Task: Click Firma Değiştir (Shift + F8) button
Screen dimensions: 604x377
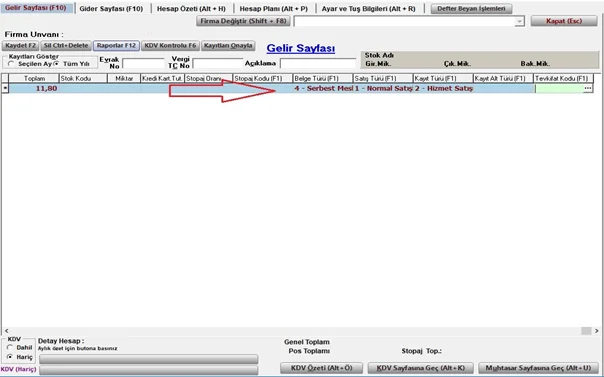Action: pos(243,21)
